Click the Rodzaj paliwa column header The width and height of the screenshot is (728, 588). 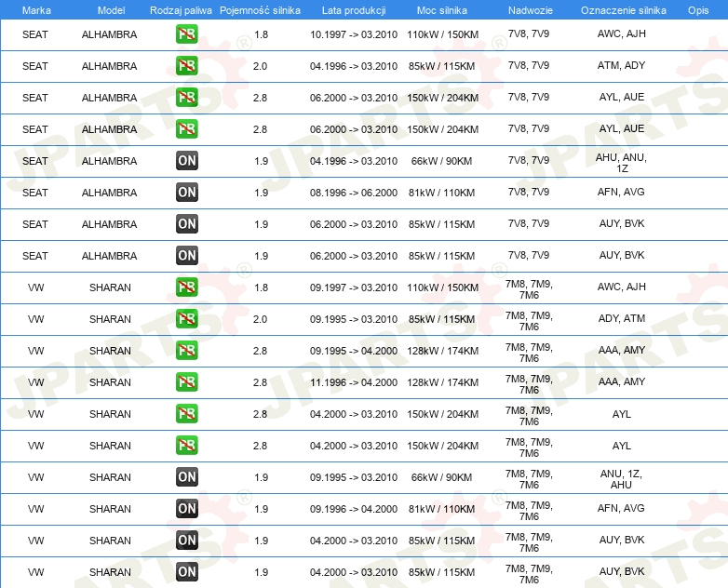[x=181, y=10]
